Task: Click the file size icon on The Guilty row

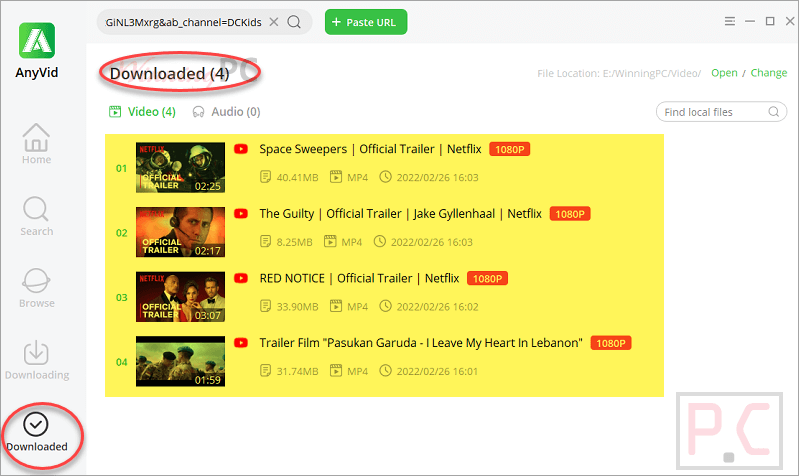Action: point(265,241)
